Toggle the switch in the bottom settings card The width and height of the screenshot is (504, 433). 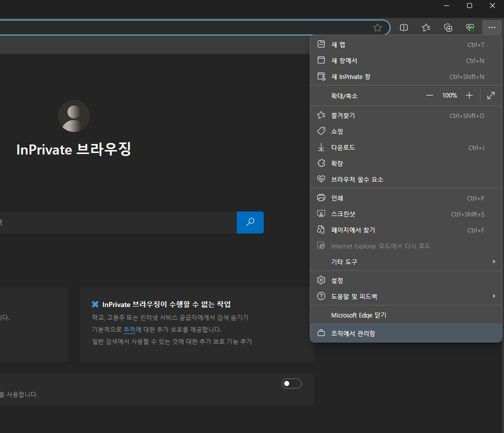pos(292,383)
